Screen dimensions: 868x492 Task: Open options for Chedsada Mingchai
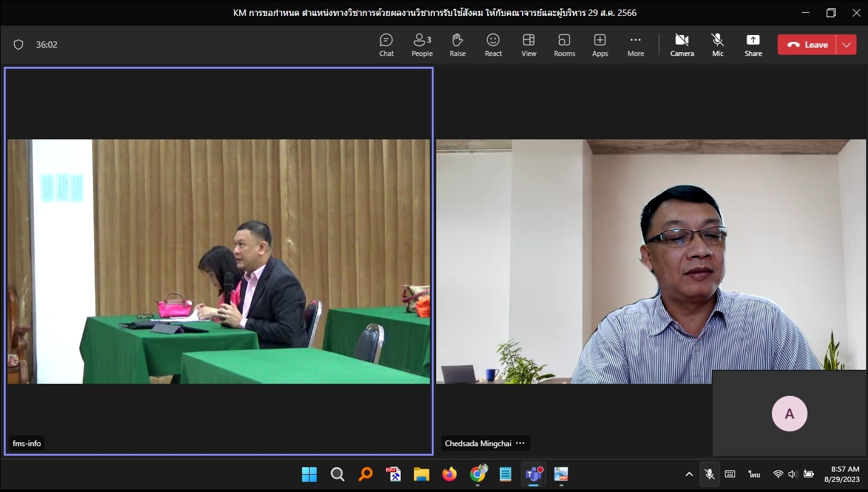pyautogui.click(x=520, y=443)
